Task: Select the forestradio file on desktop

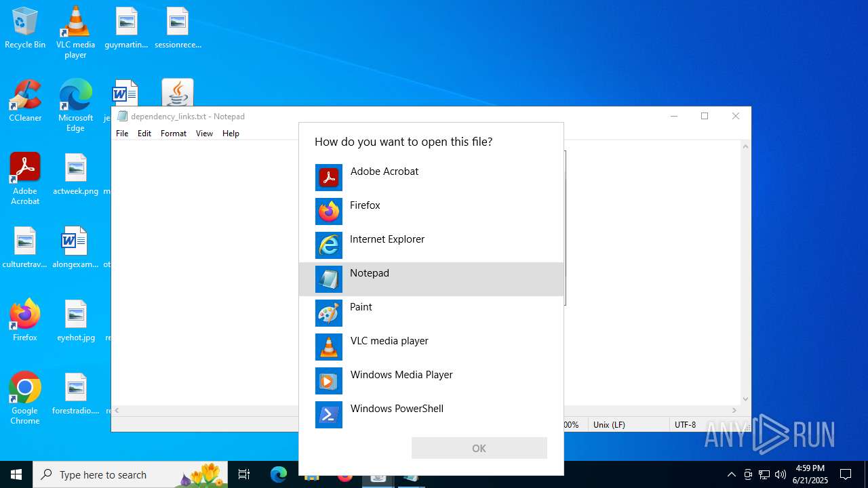Action: coord(75,394)
